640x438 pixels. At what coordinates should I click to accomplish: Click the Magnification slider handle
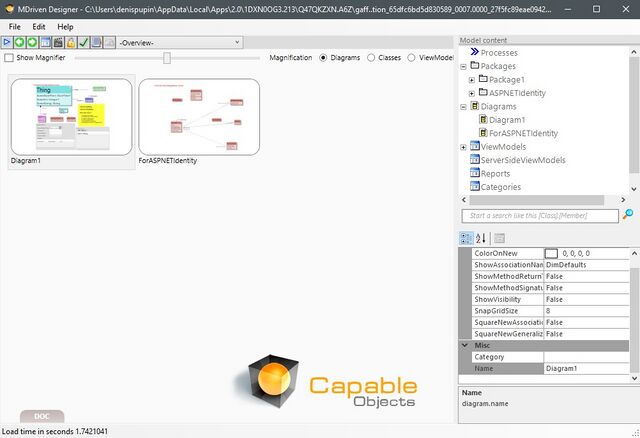pyautogui.click(x=167, y=58)
